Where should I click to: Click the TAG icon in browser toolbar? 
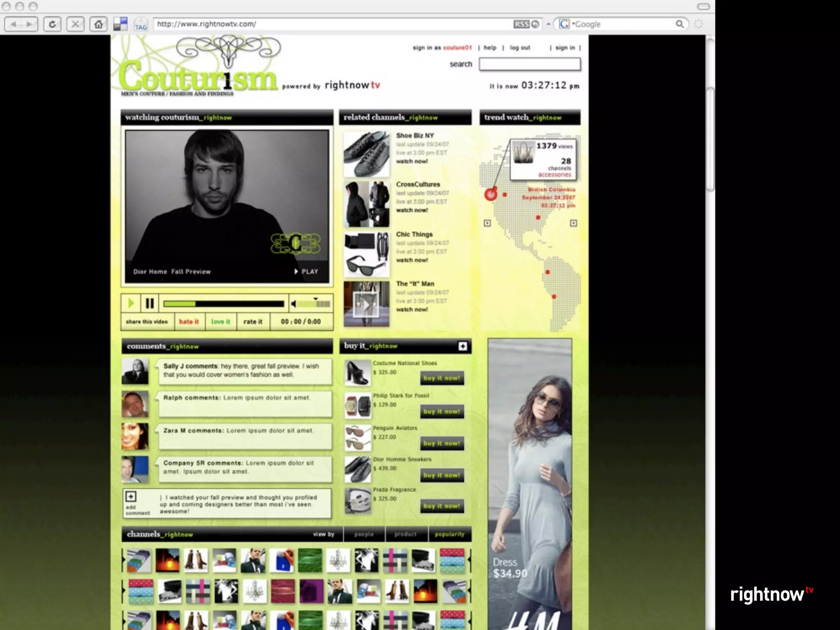pyautogui.click(x=141, y=25)
